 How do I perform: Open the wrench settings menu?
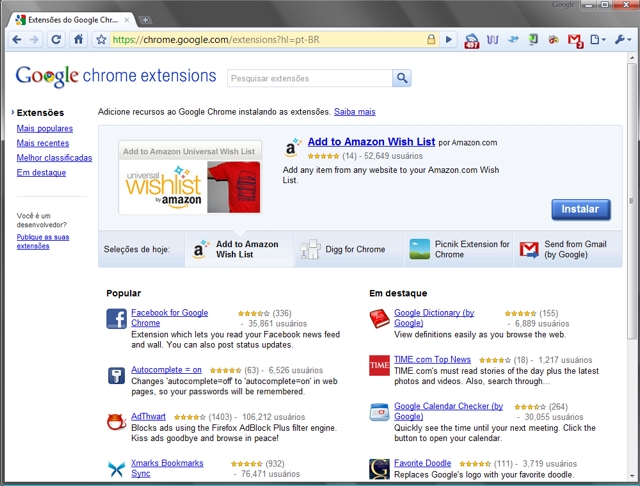pyautogui.click(x=623, y=40)
